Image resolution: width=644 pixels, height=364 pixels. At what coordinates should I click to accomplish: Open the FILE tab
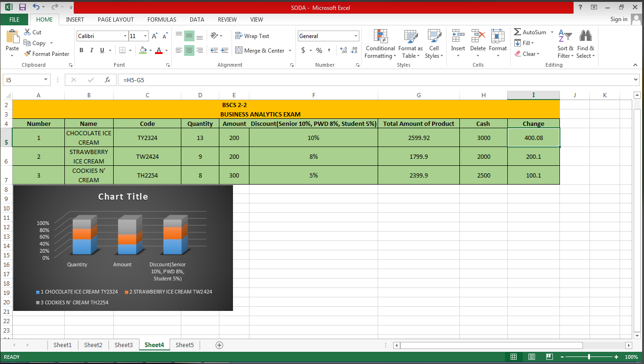14,19
